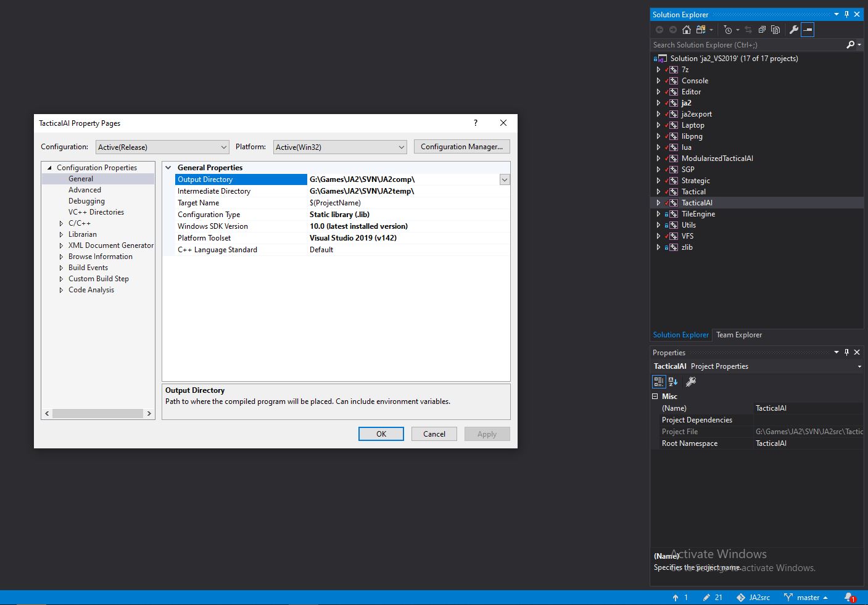Click the help question mark in dialog

click(x=476, y=123)
